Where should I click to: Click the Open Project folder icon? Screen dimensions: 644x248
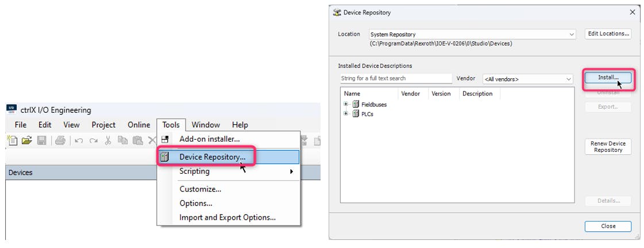(26, 140)
